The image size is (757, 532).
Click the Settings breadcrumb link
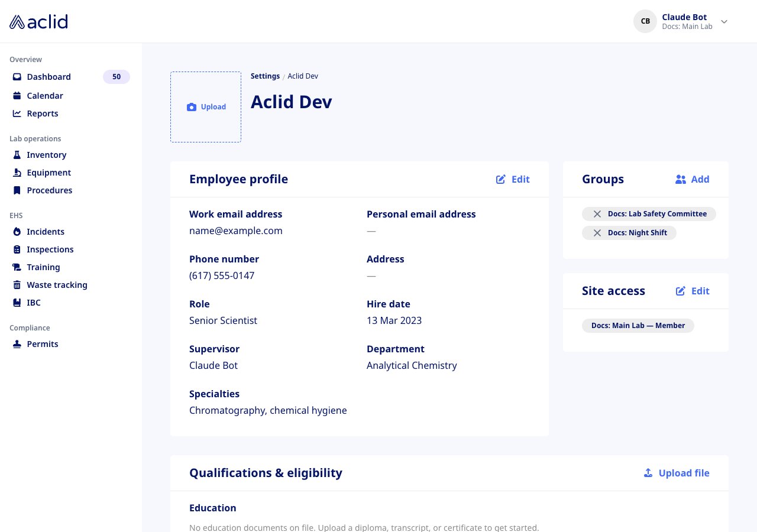click(x=265, y=76)
